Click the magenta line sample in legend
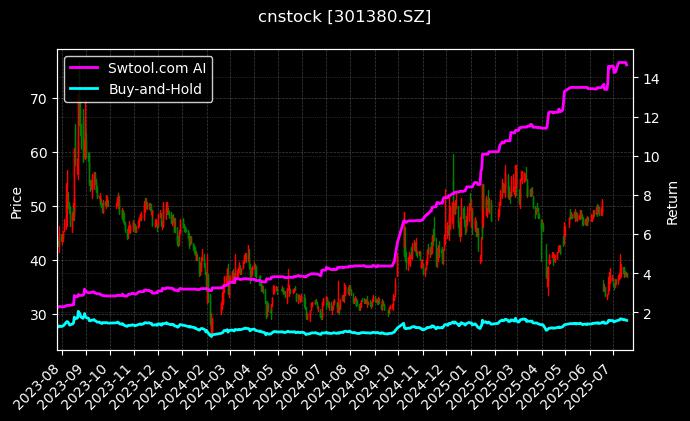Viewport: 690px width, 421px height. click(85, 69)
